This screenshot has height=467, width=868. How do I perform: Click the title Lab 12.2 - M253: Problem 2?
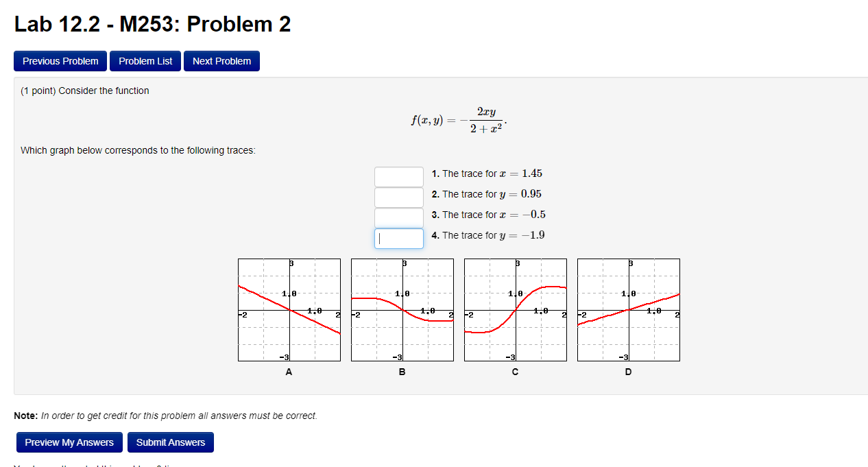152,24
